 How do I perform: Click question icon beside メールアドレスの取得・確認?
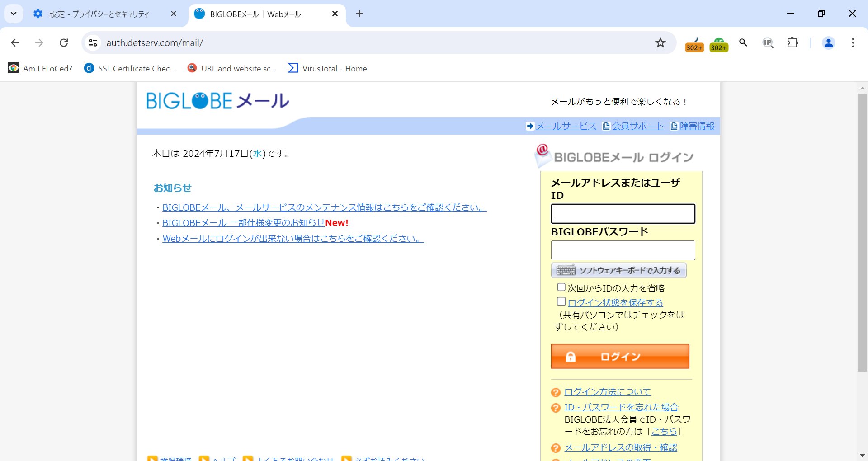556,448
